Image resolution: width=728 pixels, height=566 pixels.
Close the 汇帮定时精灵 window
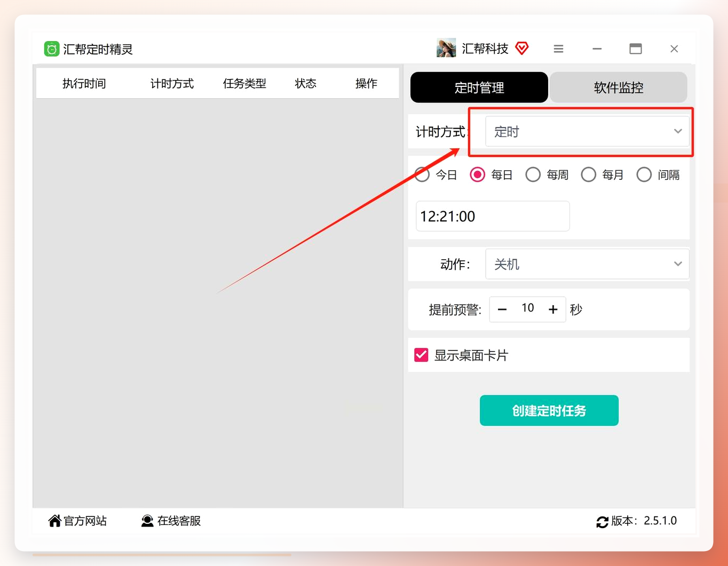click(x=674, y=49)
